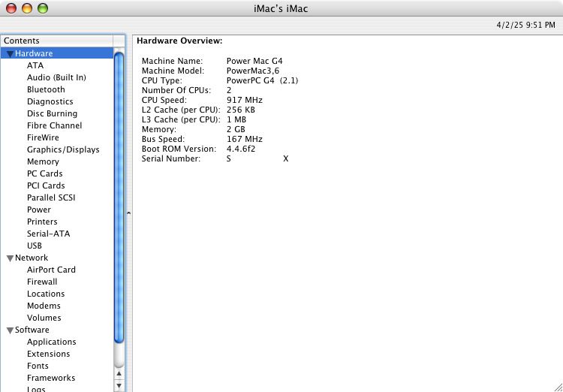Collapse the Hardware disclosure triangle
This screenshot has width=563, height=392.
click(10, 54)
